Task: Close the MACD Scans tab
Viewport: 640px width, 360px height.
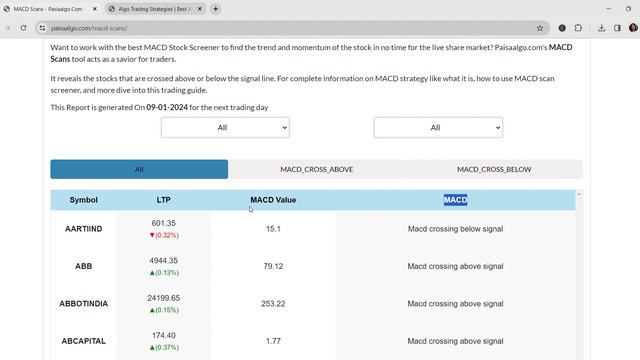Action: [x=95, y=9]
